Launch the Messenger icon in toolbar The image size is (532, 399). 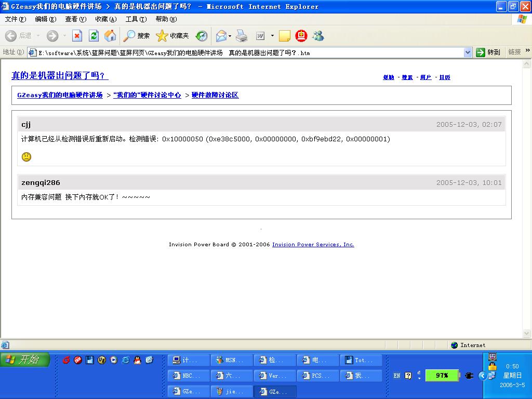(x=318, y=36)
